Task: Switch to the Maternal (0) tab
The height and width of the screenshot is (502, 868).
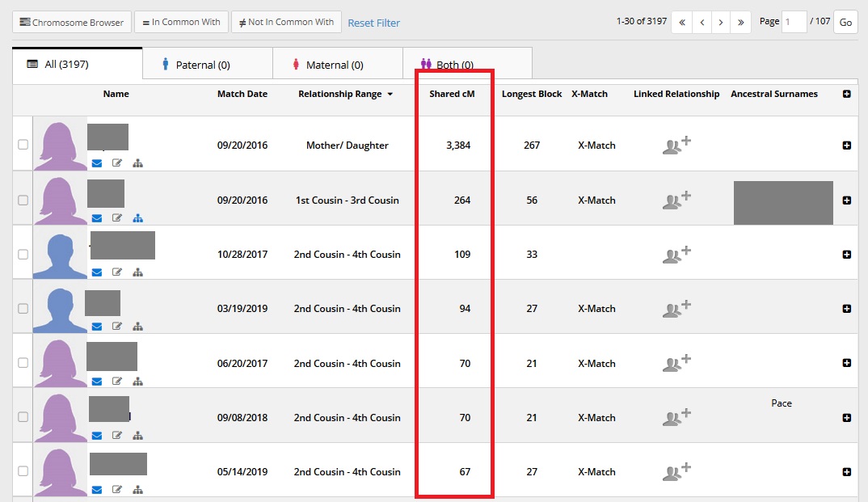Action: [337, 65]
